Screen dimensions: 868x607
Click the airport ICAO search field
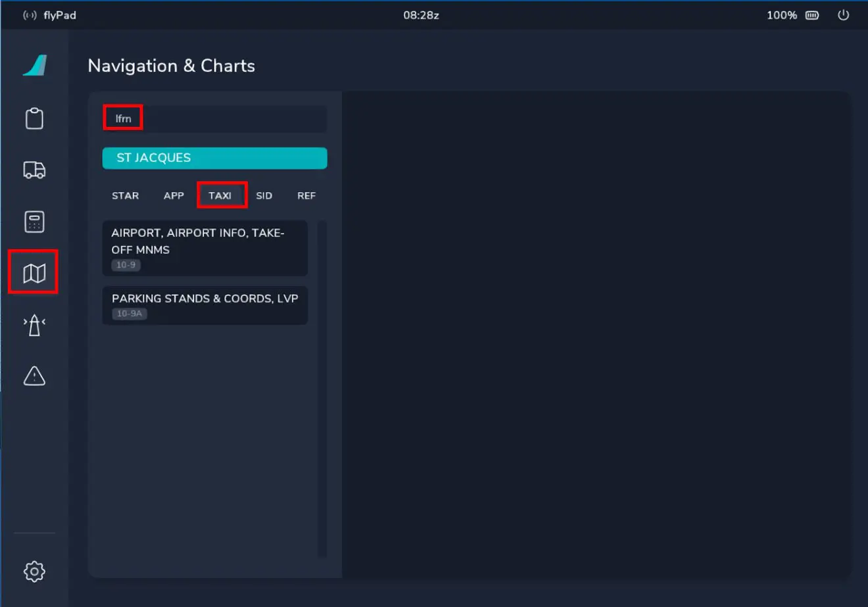tap(214, 119)
